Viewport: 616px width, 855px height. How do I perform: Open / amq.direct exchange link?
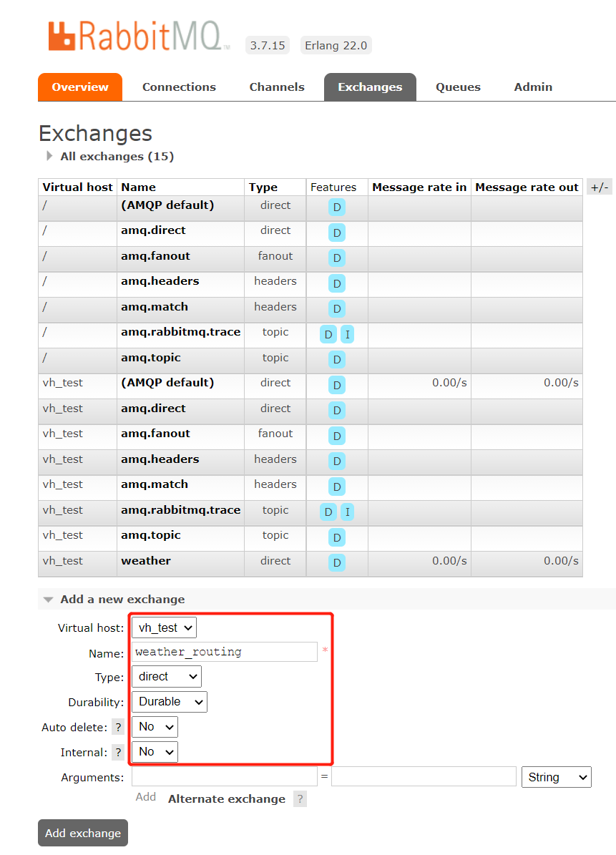coord(153,230)
